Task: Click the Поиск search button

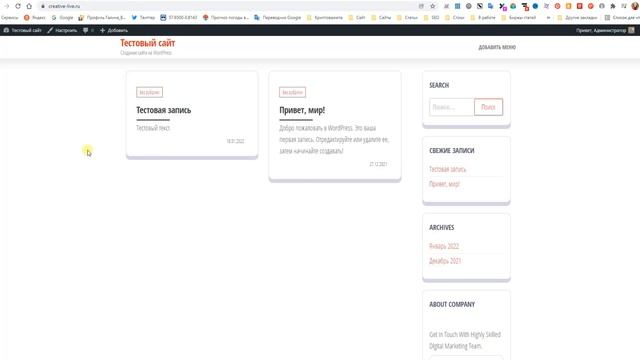Action: [x=488, y=107]
